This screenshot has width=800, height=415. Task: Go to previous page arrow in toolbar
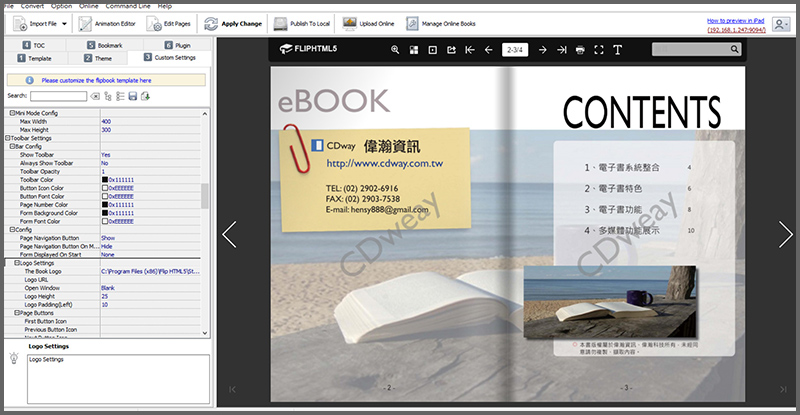[x=488, y=50]
